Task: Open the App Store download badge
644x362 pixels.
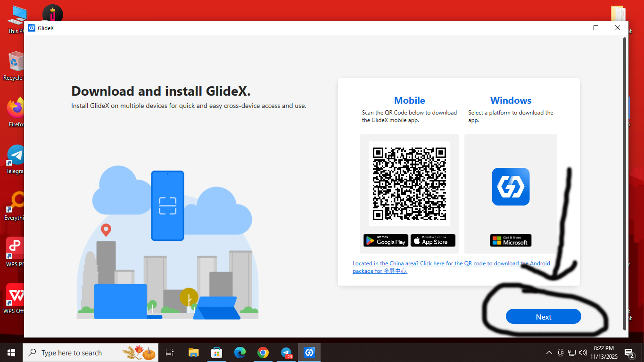Action: tap(433, 240)
